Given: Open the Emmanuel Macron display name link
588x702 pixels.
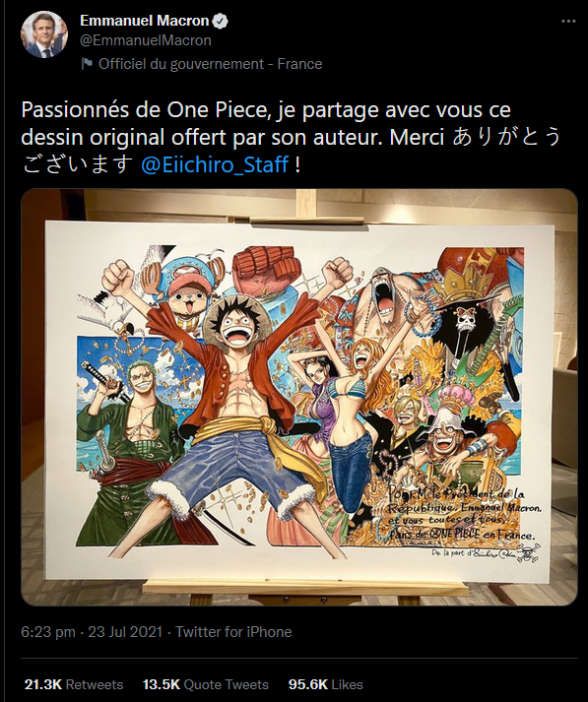Looking at the screenshot, I should tap(144, 21).
